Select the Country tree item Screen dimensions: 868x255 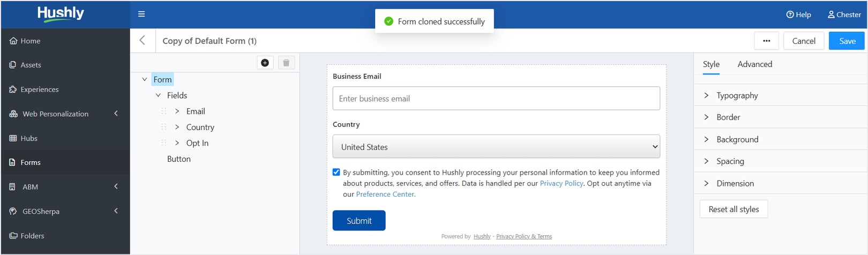(x=200, y=127)
